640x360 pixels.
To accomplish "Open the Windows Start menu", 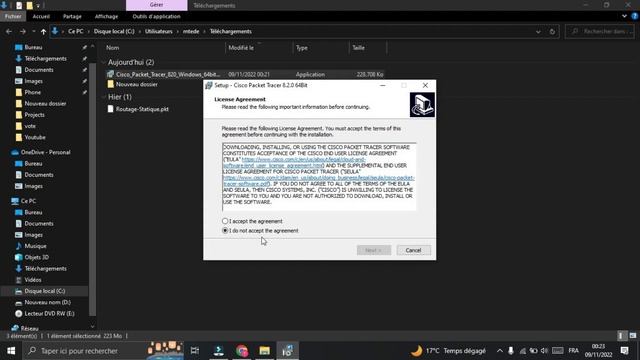I will point(11,351).
